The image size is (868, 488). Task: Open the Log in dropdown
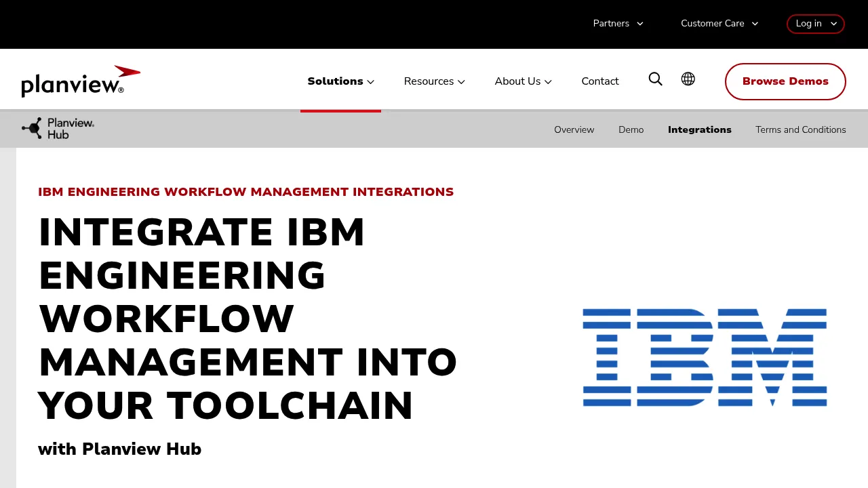point(816,24)
